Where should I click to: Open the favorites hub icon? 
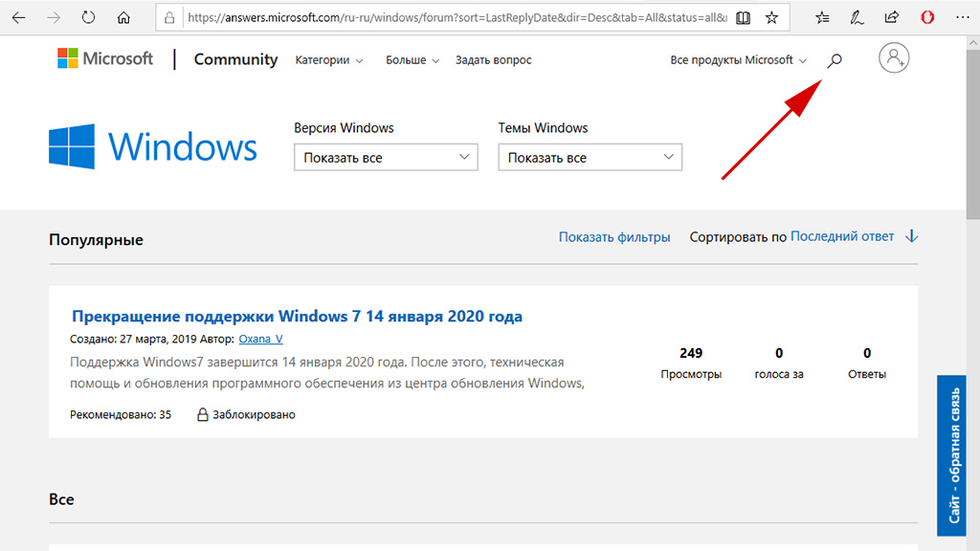click(x=822, y=18)
